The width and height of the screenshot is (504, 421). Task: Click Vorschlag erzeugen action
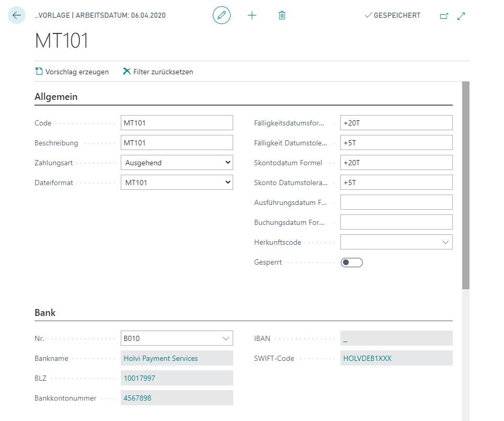[x=72, y=72]
